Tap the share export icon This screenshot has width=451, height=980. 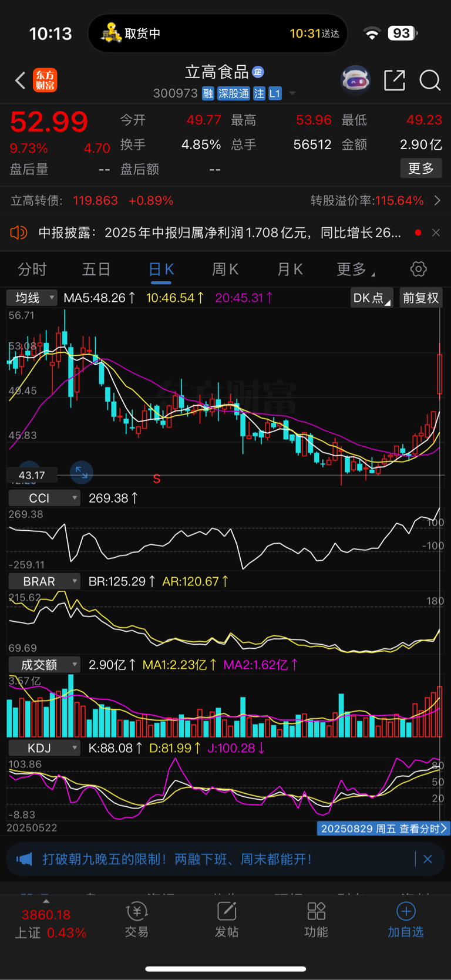click(395, 80)
